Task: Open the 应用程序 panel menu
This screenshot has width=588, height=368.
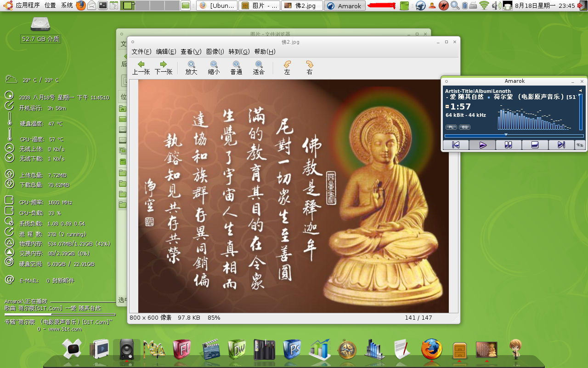Action: click(28, 6)
